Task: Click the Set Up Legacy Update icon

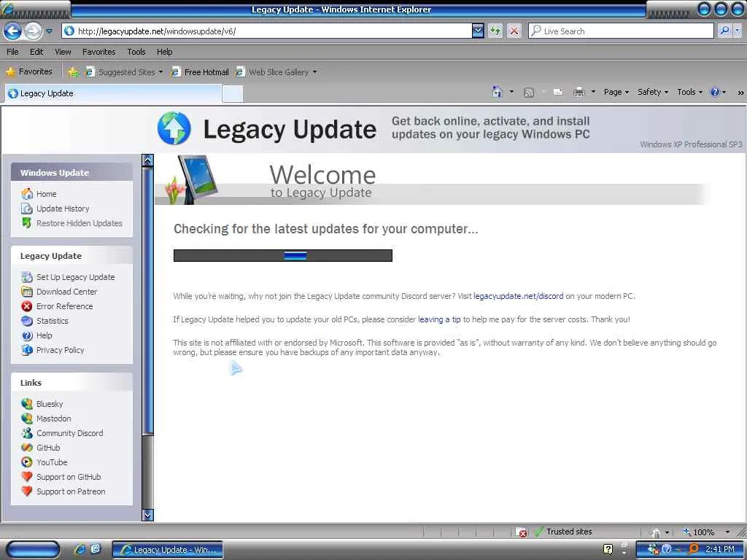Action: coord(27,277)
